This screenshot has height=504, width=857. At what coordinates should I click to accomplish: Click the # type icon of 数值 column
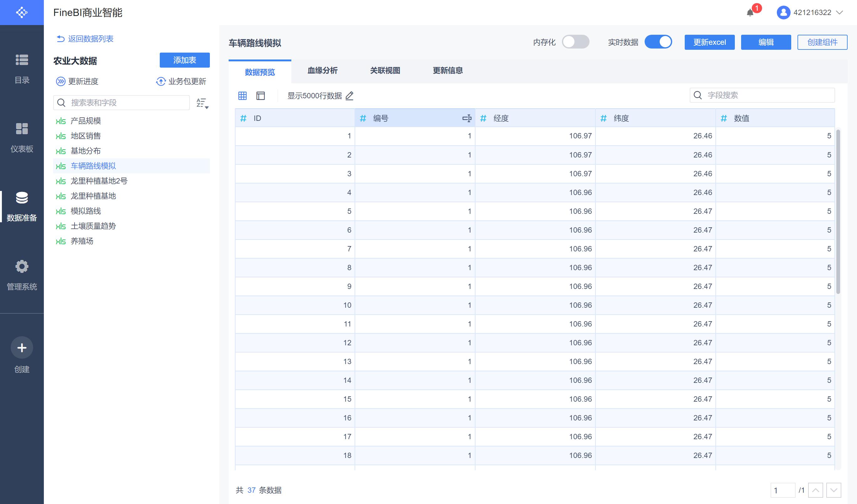pyautogui.click(x=724, y=118)
